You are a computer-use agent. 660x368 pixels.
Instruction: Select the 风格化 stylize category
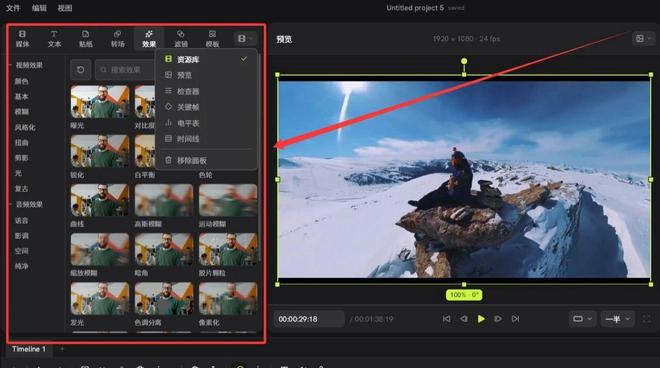[x=25, y=127]
